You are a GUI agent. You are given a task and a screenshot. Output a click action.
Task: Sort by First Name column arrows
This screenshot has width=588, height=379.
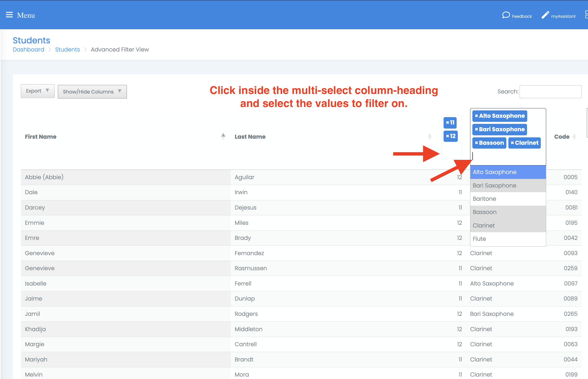coord(223,137)
